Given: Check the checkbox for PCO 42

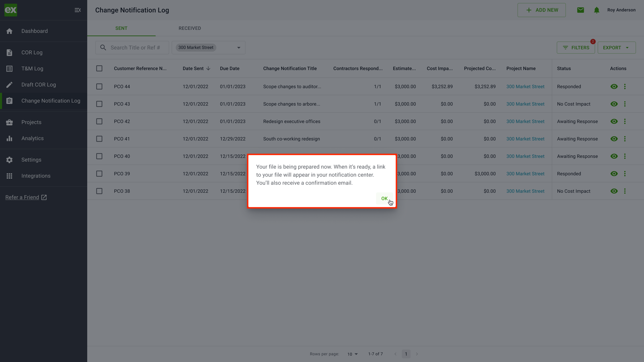Looking at the screenshot, I should 99,121.
